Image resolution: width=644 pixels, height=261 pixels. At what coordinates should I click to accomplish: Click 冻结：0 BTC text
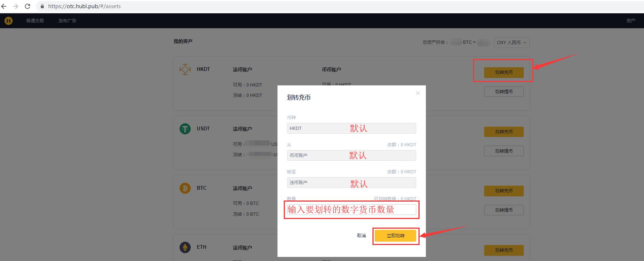(x=246, y=214)
